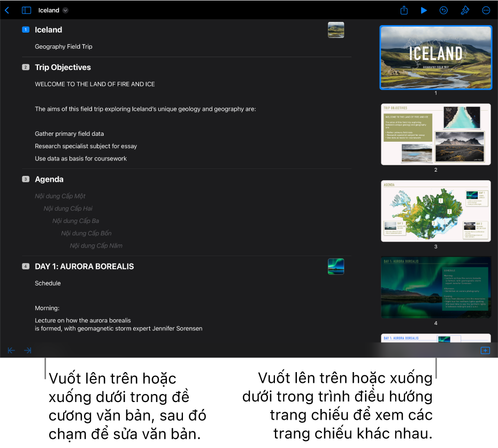Edit the Iceland outline title
This screenshot has width=498, height=448.
48,30
